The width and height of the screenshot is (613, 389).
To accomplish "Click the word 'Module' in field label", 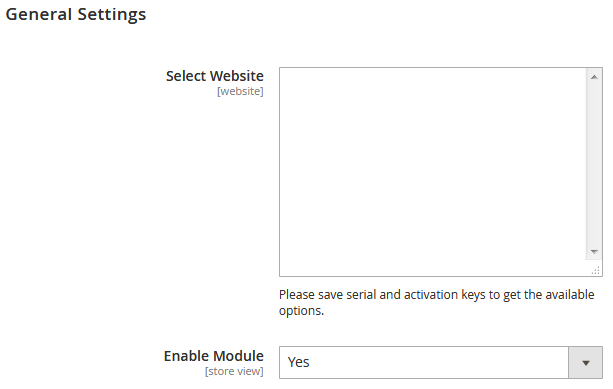I will pyautogui.click(x=238, y=356).
